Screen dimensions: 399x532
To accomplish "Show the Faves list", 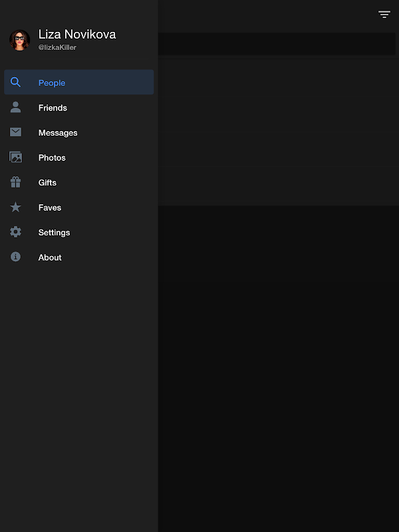I will coord(78,207).
